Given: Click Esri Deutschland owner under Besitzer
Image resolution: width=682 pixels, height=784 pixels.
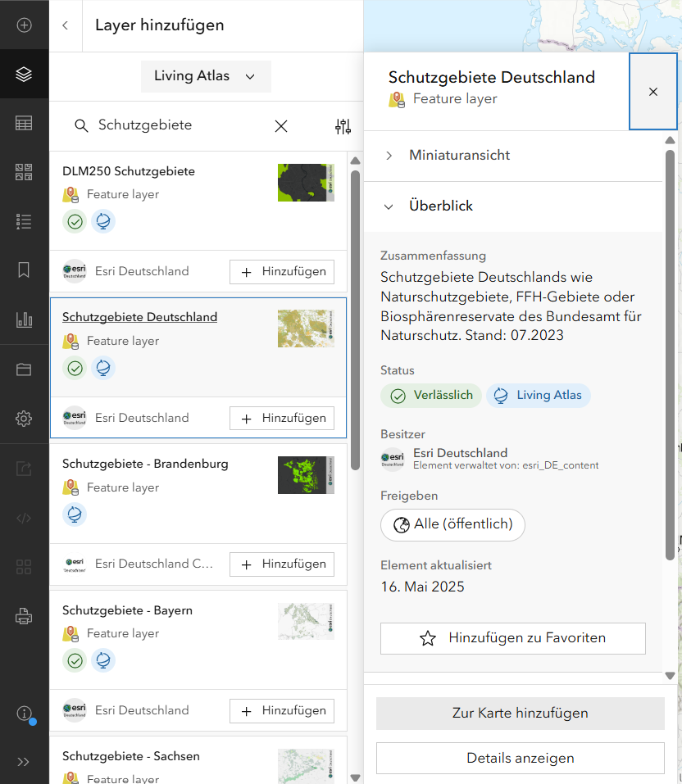Looking at the screenshot, I should [460, 453].
